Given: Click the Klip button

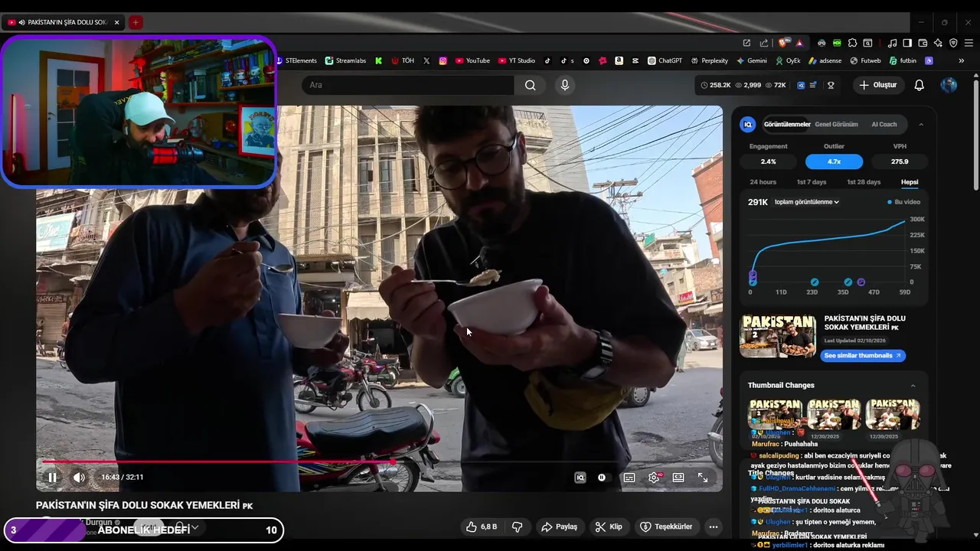Looking at the screenshot, I should pos(609,527).
